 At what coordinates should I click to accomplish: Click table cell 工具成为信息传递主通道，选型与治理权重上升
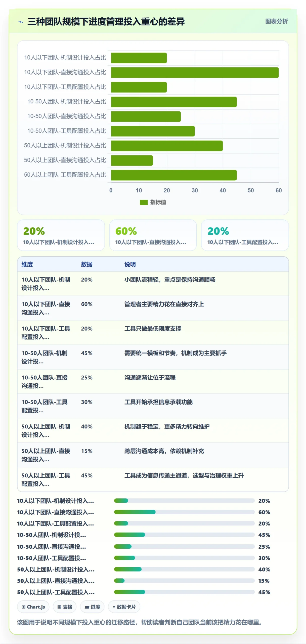click(x=184, y=475)
